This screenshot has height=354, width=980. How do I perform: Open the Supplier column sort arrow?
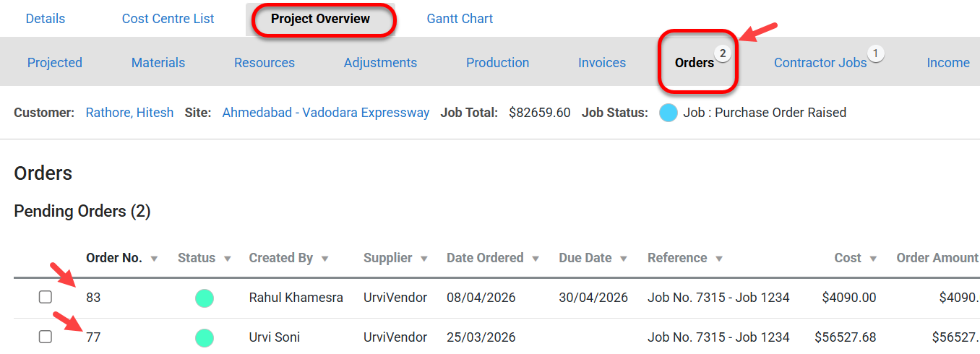click(x=424, y=259)
